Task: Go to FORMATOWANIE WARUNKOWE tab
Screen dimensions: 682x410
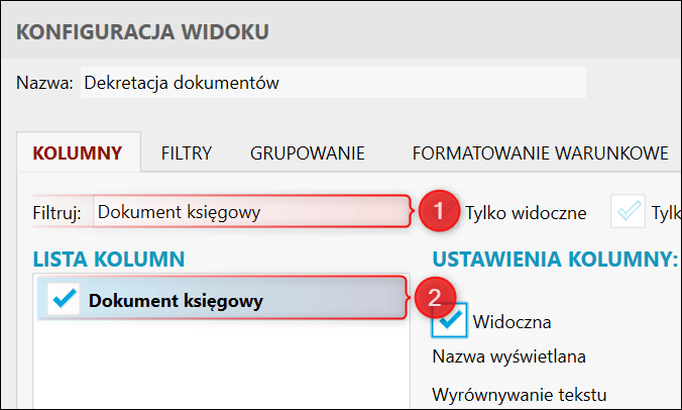Action: [x=540, y=153]
